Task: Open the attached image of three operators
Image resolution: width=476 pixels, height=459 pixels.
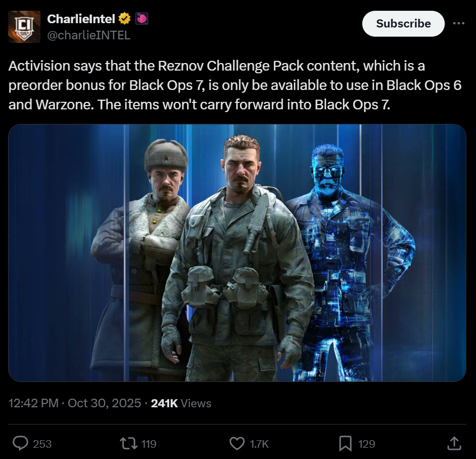Action: click(x=237, y=253)
